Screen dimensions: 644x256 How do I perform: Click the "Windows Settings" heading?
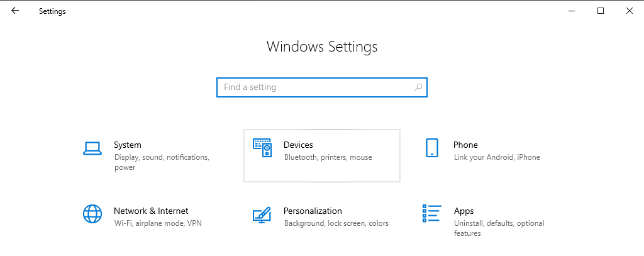[322, 47]
